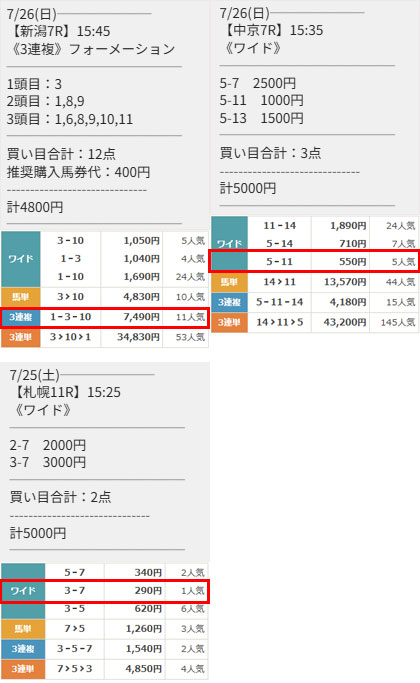420x683 pixels.
Task: Click the orange 3連単 label in Niigata results
Action: (x=20, y=337)
